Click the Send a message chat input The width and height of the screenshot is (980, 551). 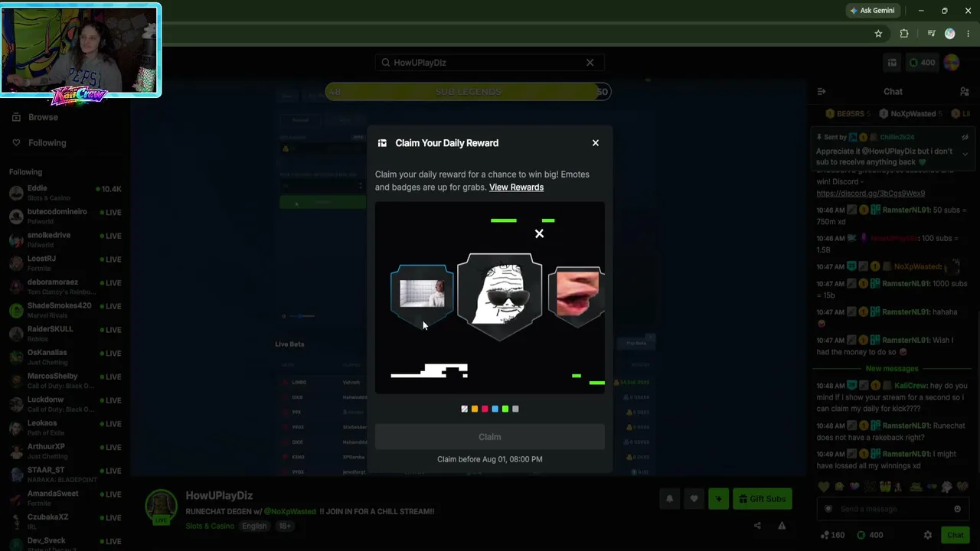click(892, 509)
